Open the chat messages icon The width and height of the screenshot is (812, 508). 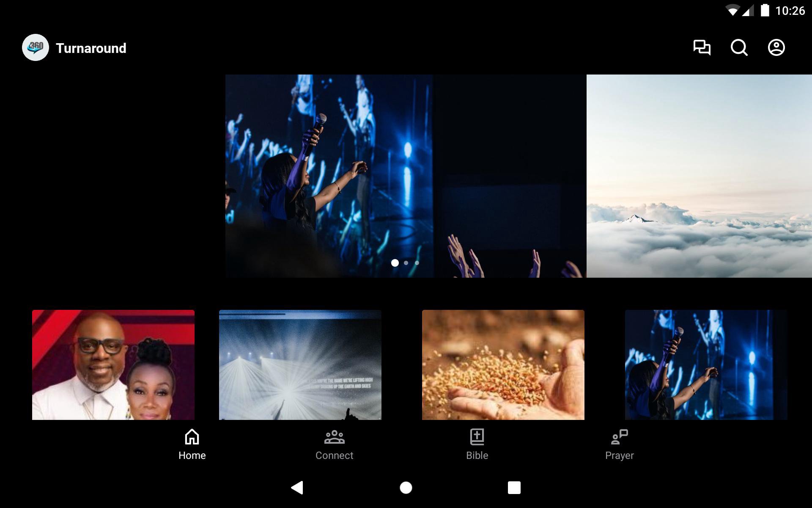tap(702, 47)
